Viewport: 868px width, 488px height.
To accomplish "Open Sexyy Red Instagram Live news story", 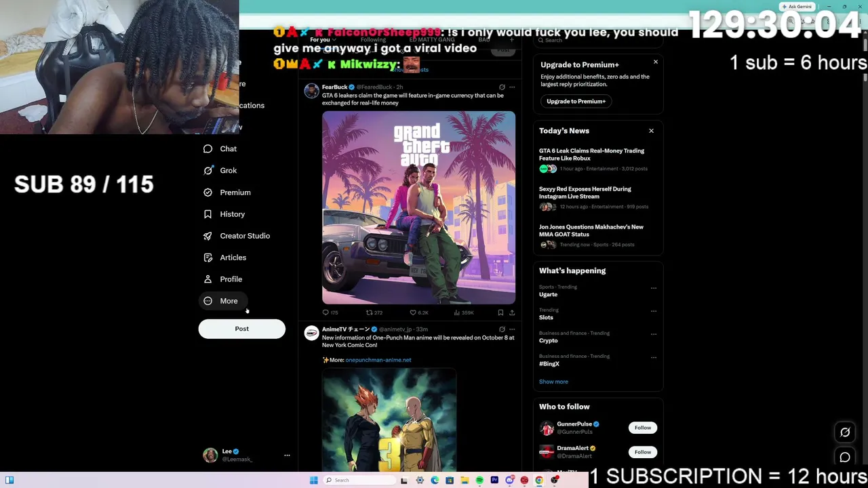I will click(597, 198).
